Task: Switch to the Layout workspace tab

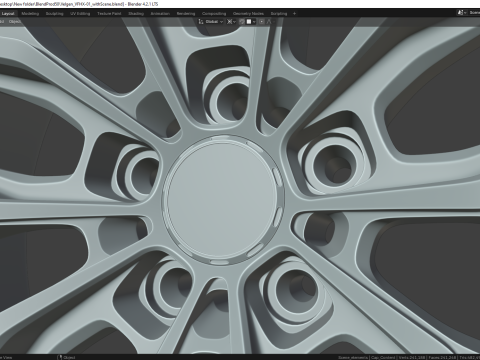Action: click(8, 14)
